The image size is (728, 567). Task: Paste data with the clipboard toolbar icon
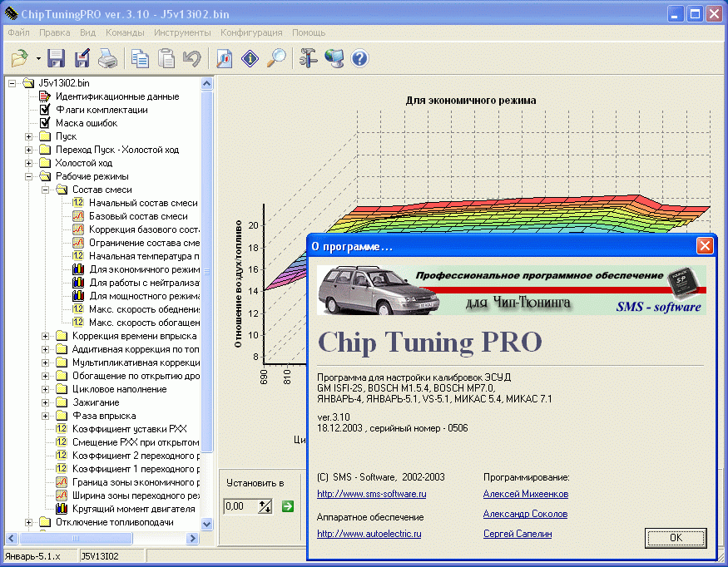pos(166,58)
